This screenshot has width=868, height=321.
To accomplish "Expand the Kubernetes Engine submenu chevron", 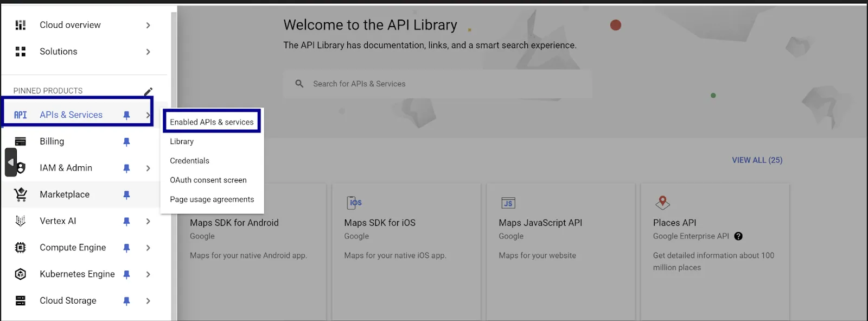I will 148,275.
